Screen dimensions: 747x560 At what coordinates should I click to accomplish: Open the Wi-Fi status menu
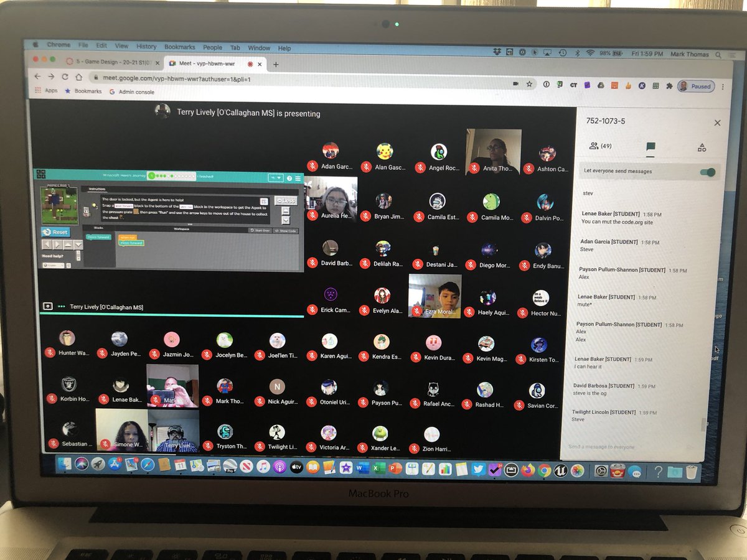[590, 54]
